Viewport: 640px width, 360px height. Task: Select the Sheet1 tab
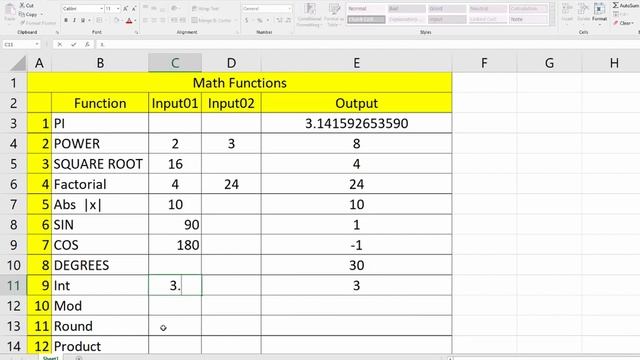[x=51, y=358]
